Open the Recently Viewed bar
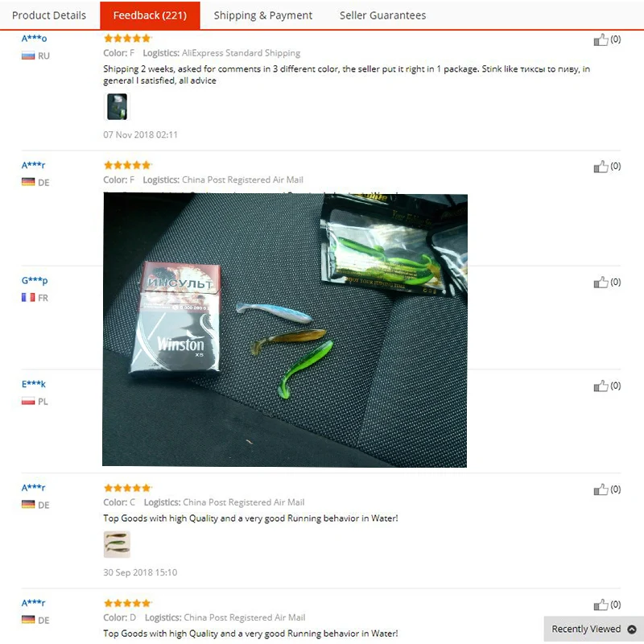Viewport: 644px width, 644px height. click(593, 630)
